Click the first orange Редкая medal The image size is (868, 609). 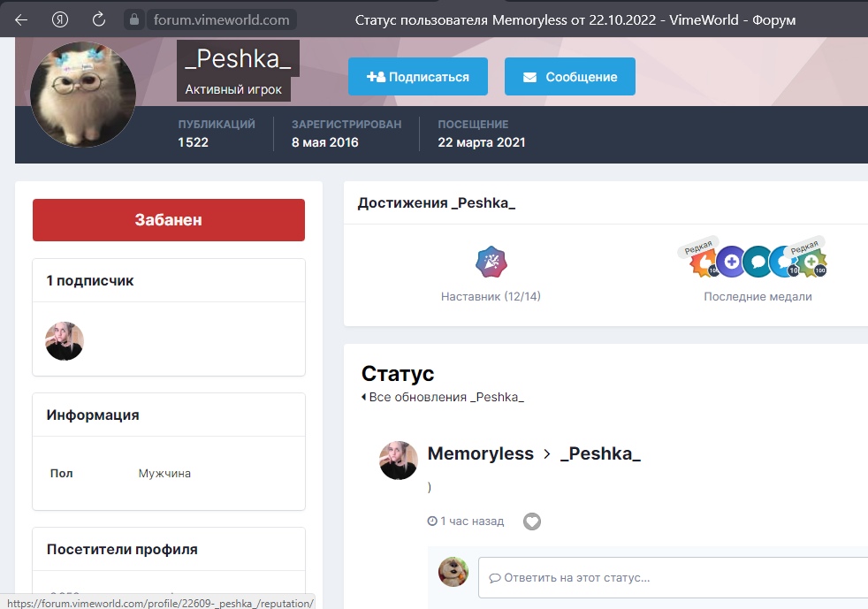tap(704, 262)
